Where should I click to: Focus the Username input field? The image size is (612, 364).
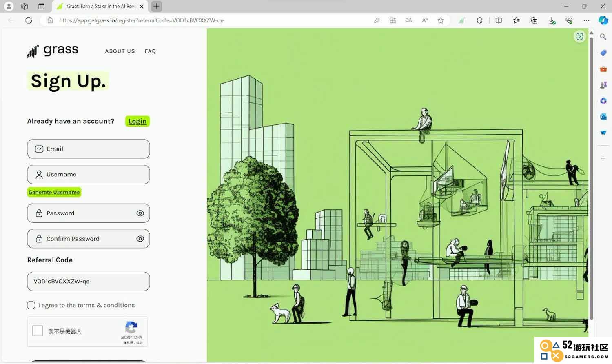(x=89, y=174)
